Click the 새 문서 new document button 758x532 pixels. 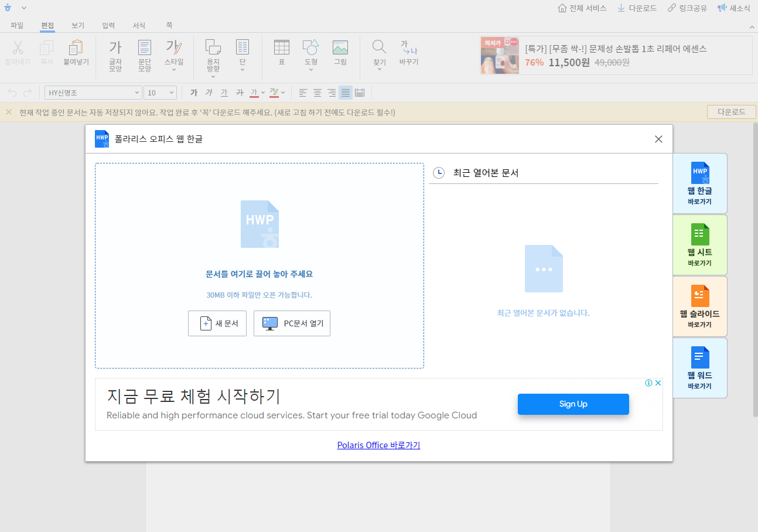pos(217,323)
